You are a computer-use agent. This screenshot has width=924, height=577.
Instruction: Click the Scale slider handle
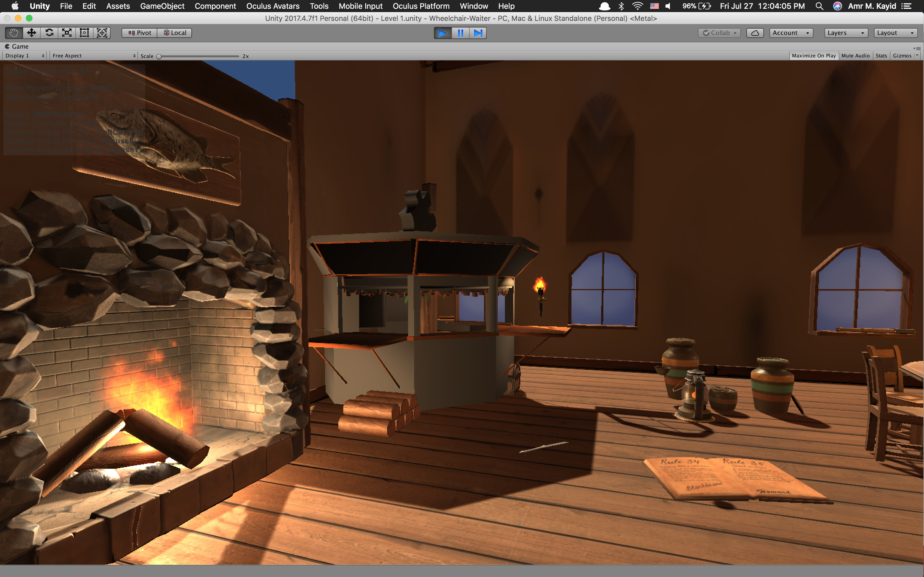(159, 56)
